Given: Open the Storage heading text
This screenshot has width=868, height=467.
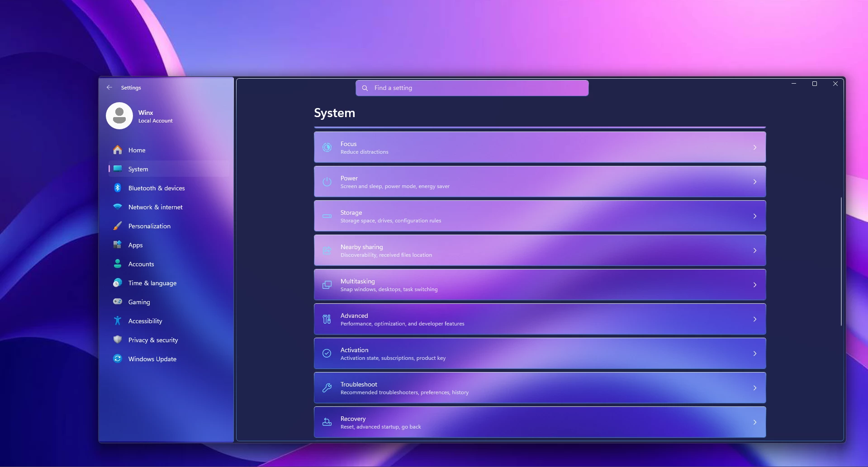Looking at the screenshot, I should pyautogui.click(x=351, y=212).
